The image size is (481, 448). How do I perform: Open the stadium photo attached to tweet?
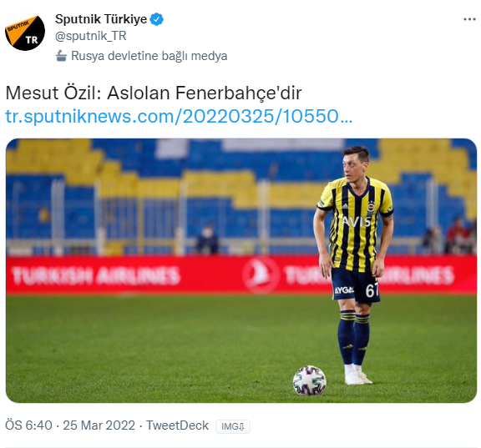[x=241, y=270]
